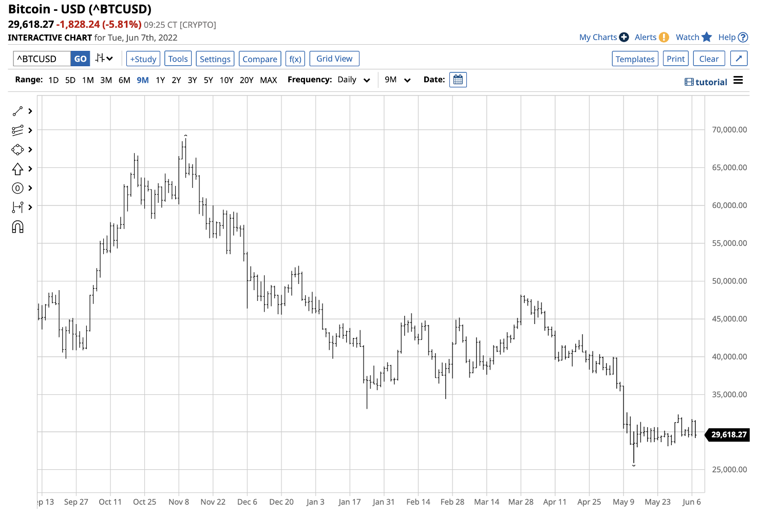Toggle the magnet snap tool

(17, 227)
